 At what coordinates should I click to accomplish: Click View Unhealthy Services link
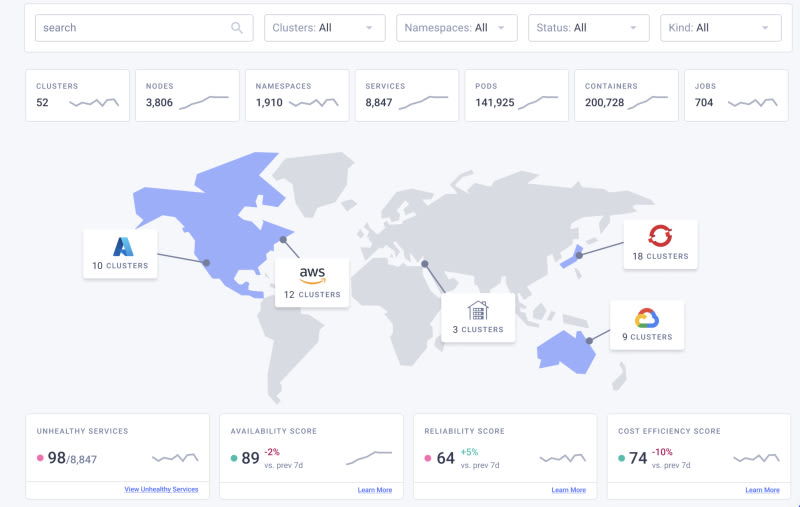pos(161,489)
